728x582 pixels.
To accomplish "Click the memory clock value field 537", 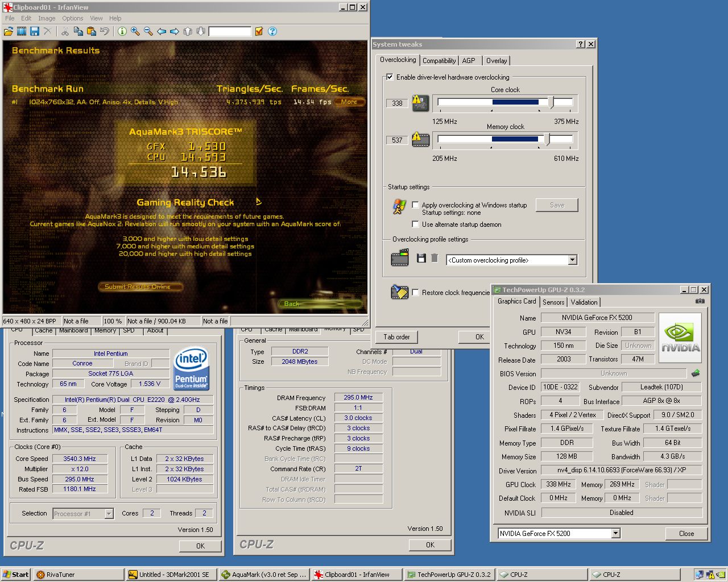I will tap(397, 140).
